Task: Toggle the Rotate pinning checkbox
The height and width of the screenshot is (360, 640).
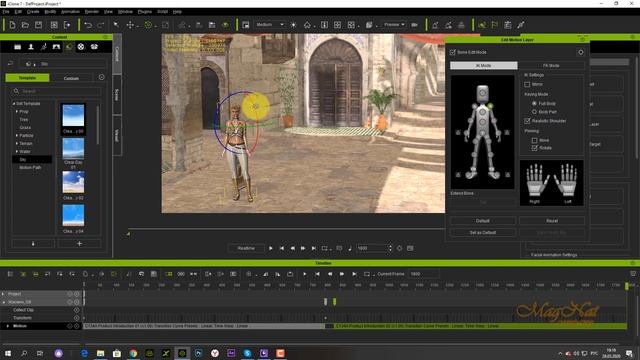Action: [x=534, y=148]
